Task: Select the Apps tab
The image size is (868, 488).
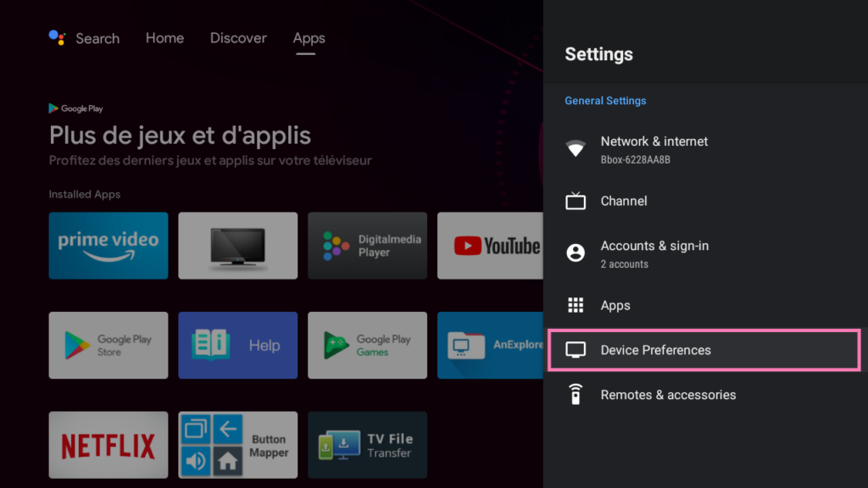Action: (309, 38)
